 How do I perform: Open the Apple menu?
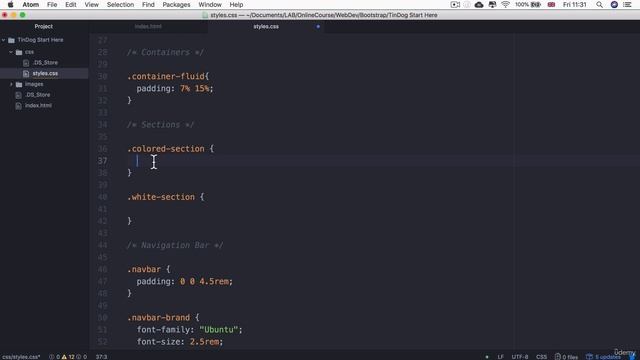[x=11, y=4]
